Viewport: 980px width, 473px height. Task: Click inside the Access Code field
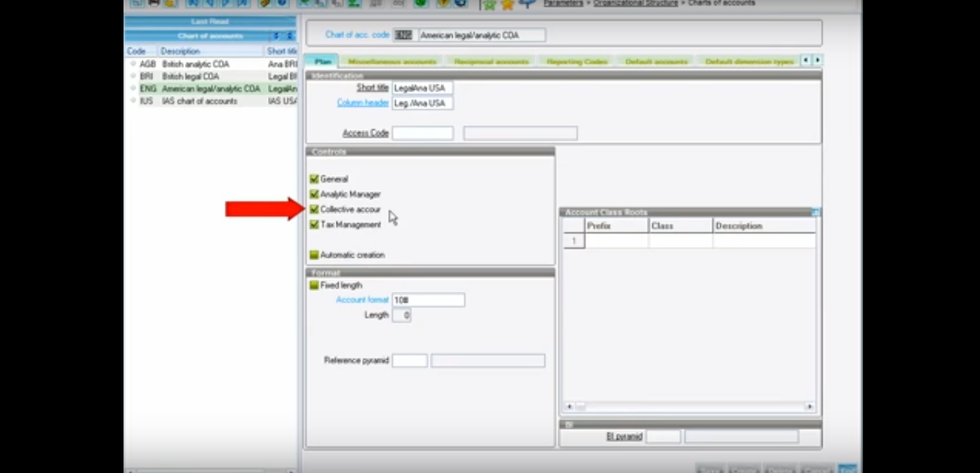tap(422, 133)
